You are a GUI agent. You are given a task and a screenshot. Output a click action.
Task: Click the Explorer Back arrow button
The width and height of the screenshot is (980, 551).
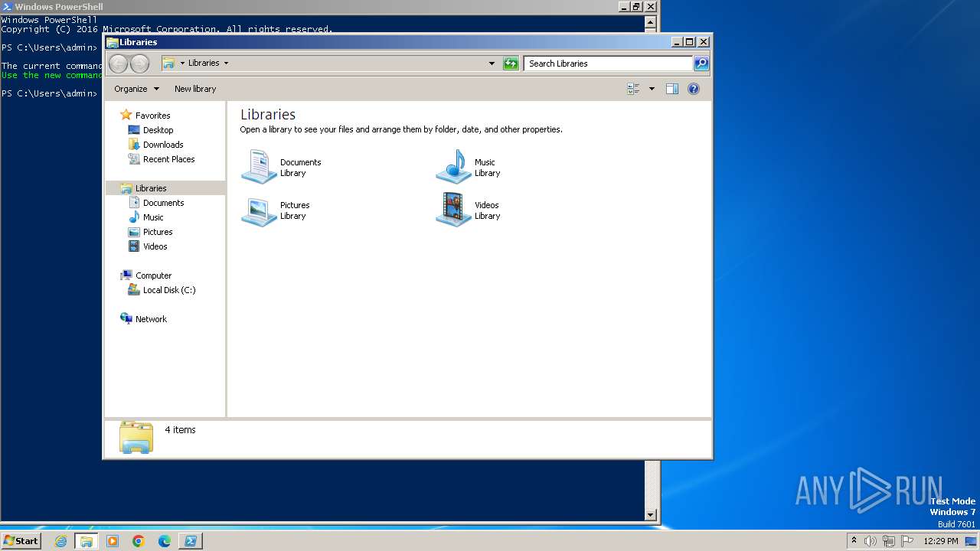click(119, 64)
